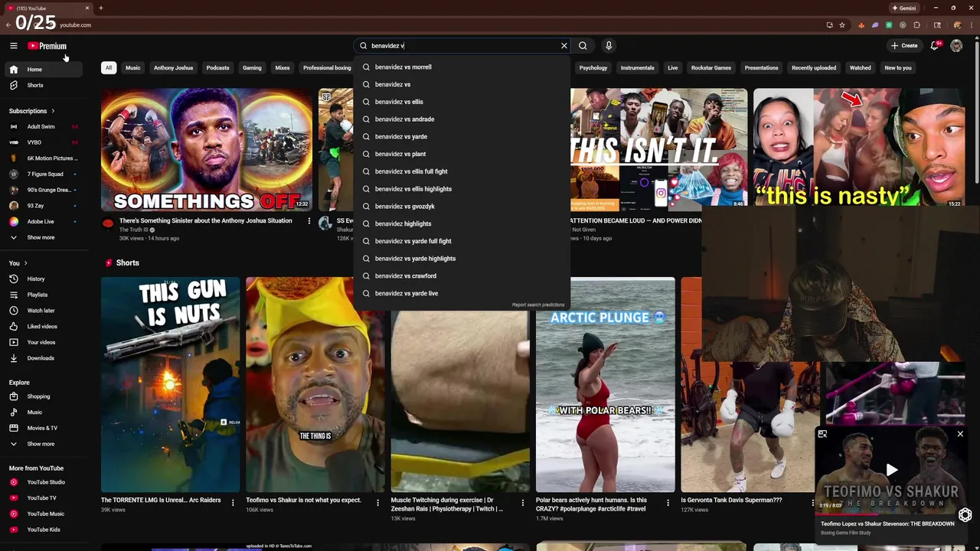Bookmark this page with star

842,24
